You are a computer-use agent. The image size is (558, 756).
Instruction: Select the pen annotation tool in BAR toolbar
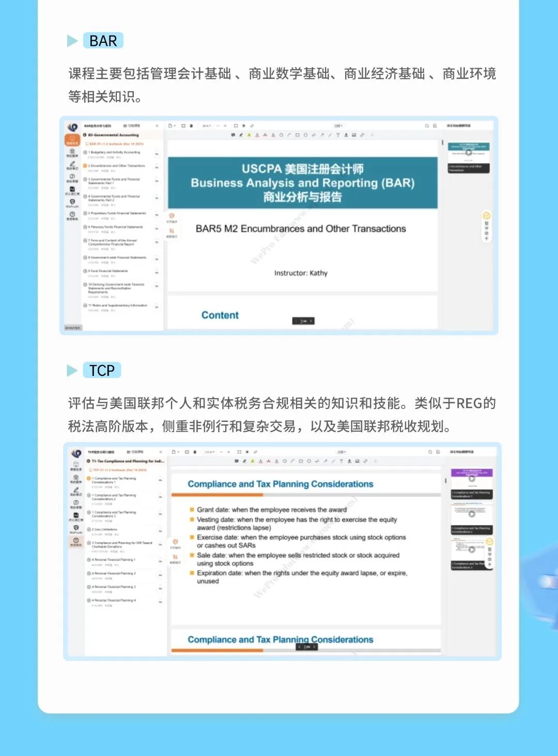(x=241, y=135)
